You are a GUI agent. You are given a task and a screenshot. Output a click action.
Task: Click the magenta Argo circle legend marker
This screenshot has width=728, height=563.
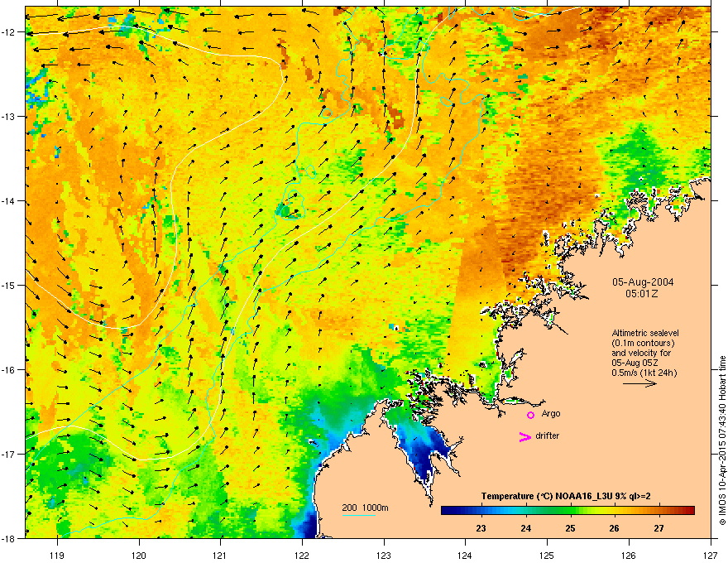click(x=530, y=415)
